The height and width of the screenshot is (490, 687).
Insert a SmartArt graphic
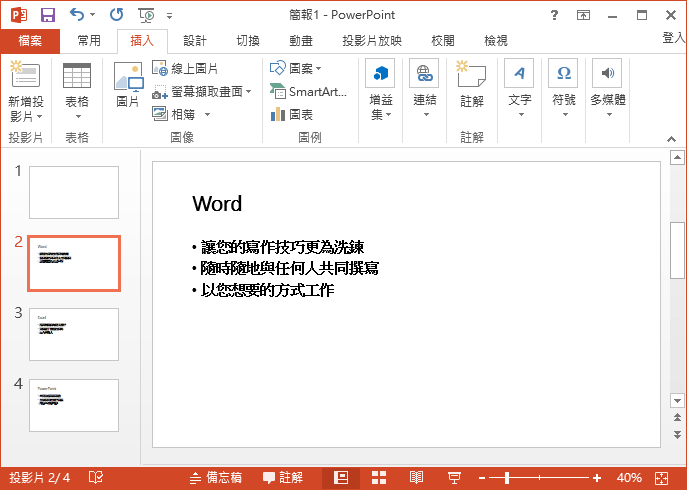[308, 92]
